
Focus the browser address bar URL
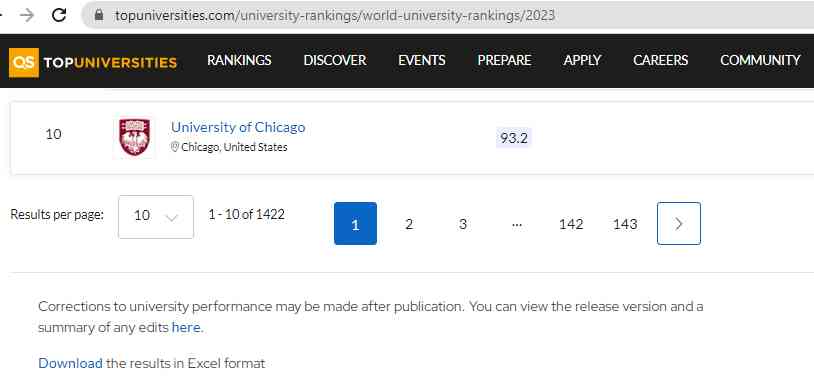coord(335,16)
